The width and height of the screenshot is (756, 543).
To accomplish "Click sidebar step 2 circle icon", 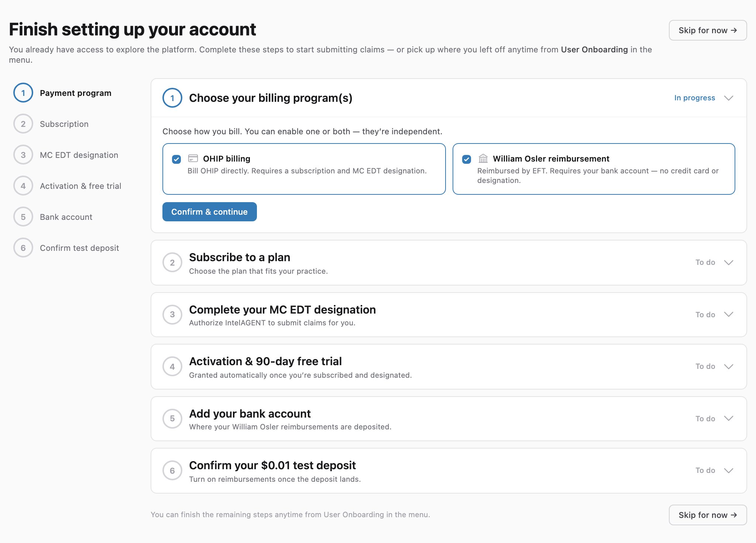I will [x=23, y=124].
